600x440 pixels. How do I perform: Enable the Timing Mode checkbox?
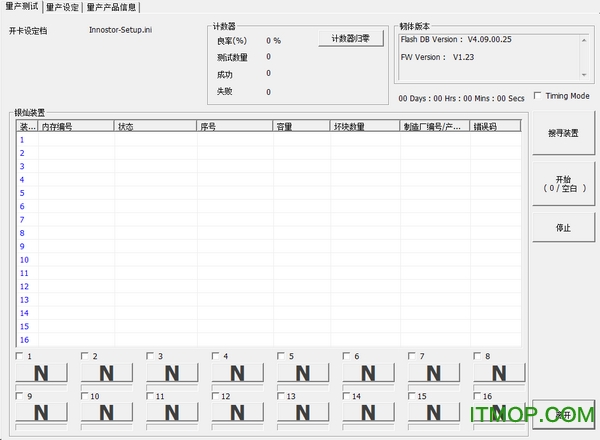tap(539, 96)
